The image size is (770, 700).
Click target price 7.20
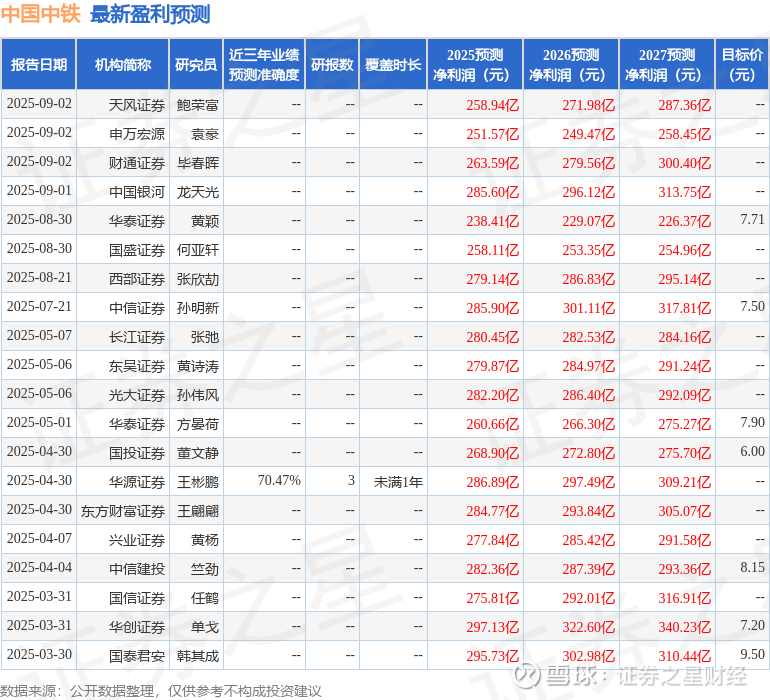point(752,625)
